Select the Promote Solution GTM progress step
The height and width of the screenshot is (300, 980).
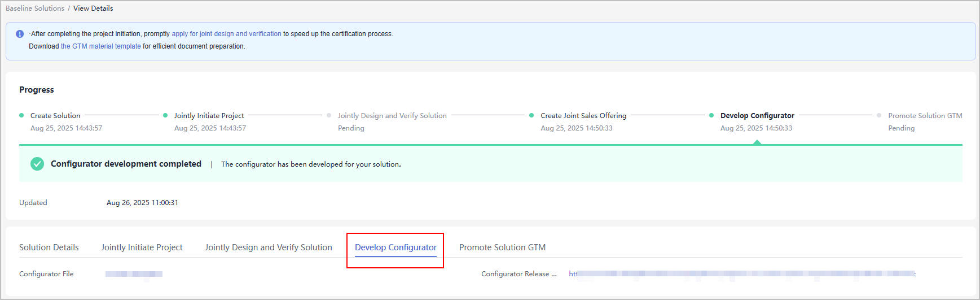click(925, 116)
